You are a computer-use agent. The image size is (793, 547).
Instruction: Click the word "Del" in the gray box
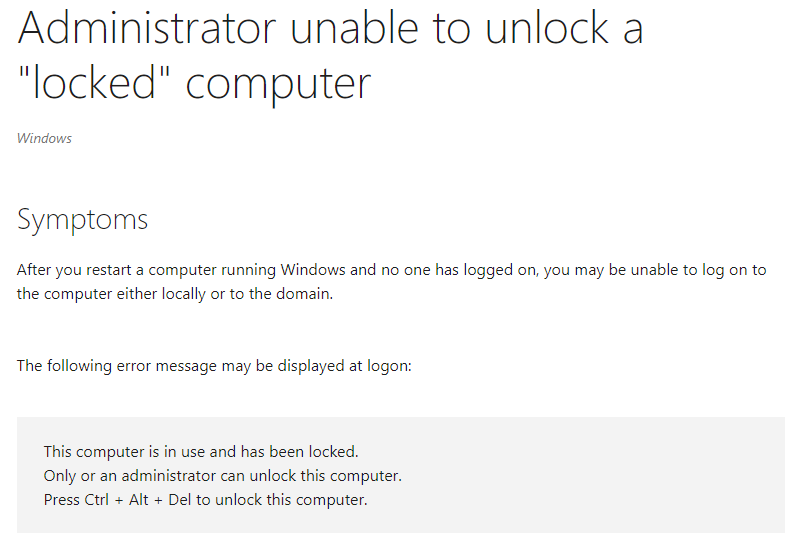pyautogui.click(x=180, y=500)
